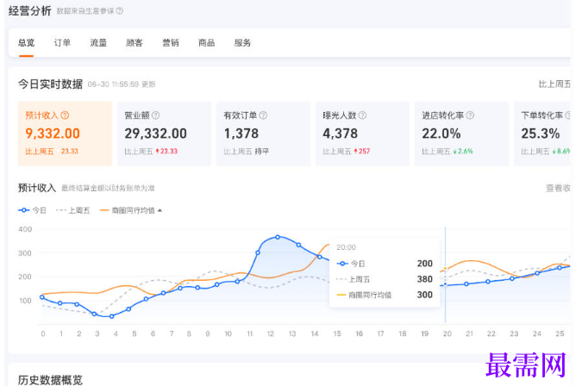The height and width of the screenshot is (392, 582).
Task: Select the 营业额 metric card
Action: click(x=165, y=134)
